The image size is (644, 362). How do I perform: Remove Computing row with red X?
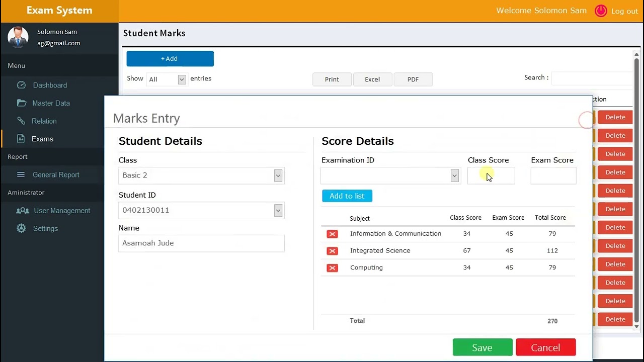click(x=332, y=268)
